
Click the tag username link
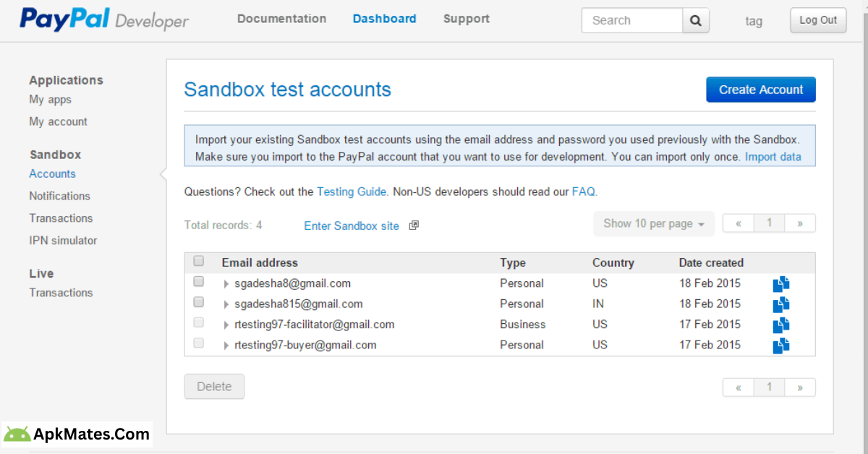[754, 21]
